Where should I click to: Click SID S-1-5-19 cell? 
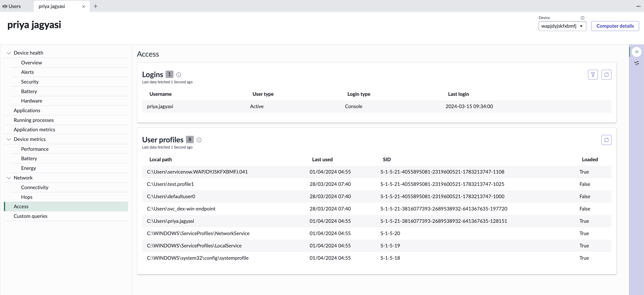coord(390,246)
